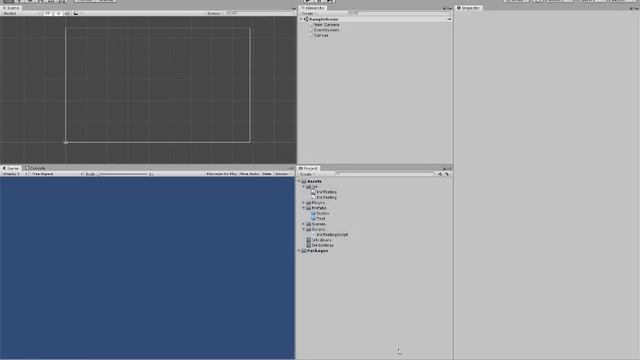Select Canvas in Hierarchy

pos(320,36)
